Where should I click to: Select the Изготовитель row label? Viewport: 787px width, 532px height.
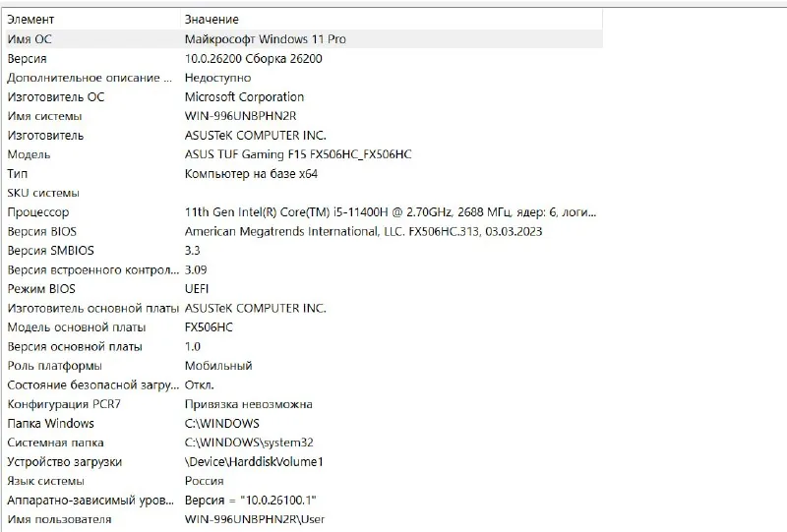pos(45,136)
